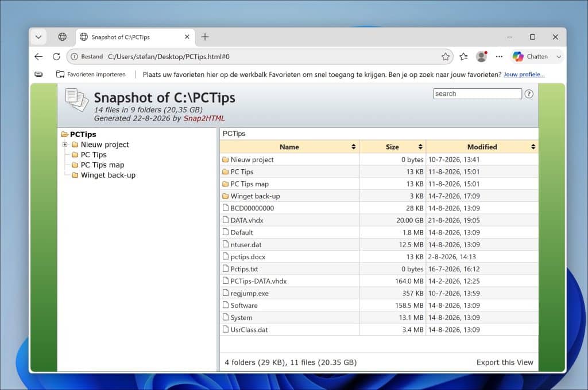This screenshot has height=390, width=588.
Task: Click the regjump.exe file entry
Action: pos(249,293)
